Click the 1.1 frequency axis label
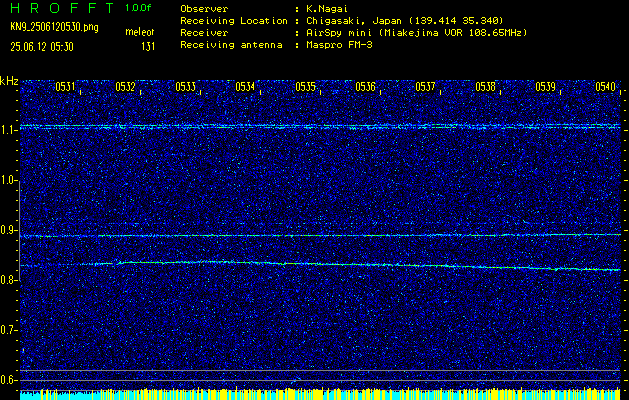Screen dimensions: 629x400 [8, 130]
